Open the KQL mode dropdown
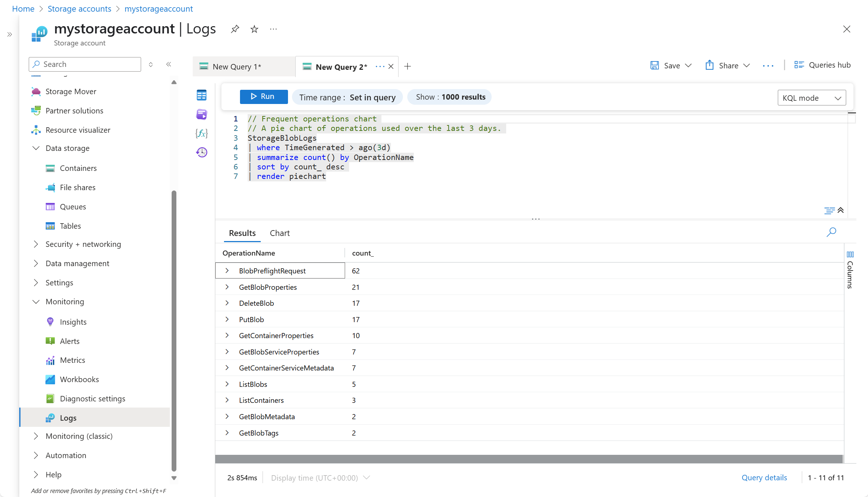Image resolution: width=868 pixels, height=497 pixels. click(811, 98)
